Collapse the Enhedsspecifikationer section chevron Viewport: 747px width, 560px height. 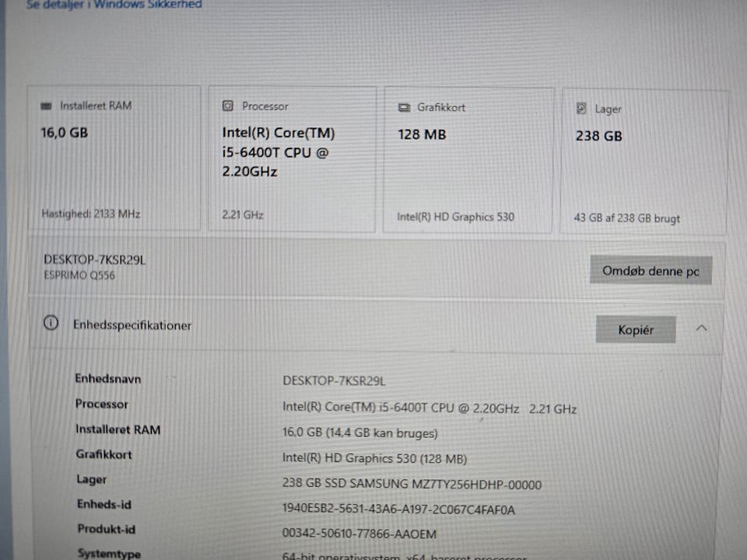point(701,328)
